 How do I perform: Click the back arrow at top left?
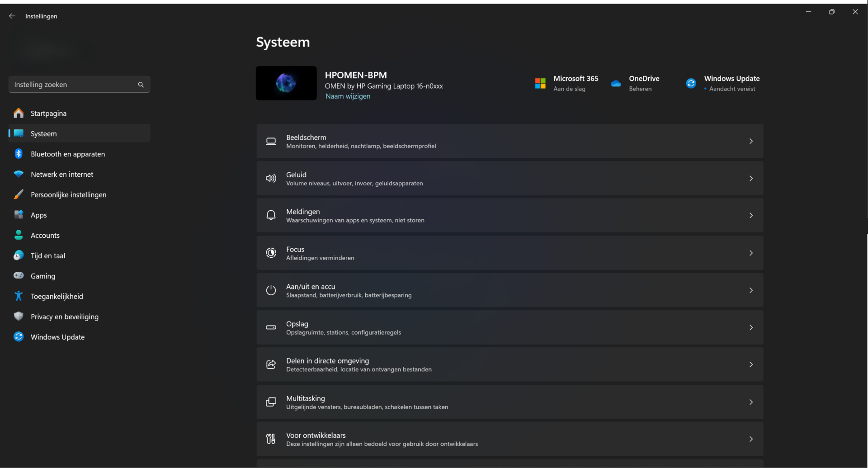(12, 16)
